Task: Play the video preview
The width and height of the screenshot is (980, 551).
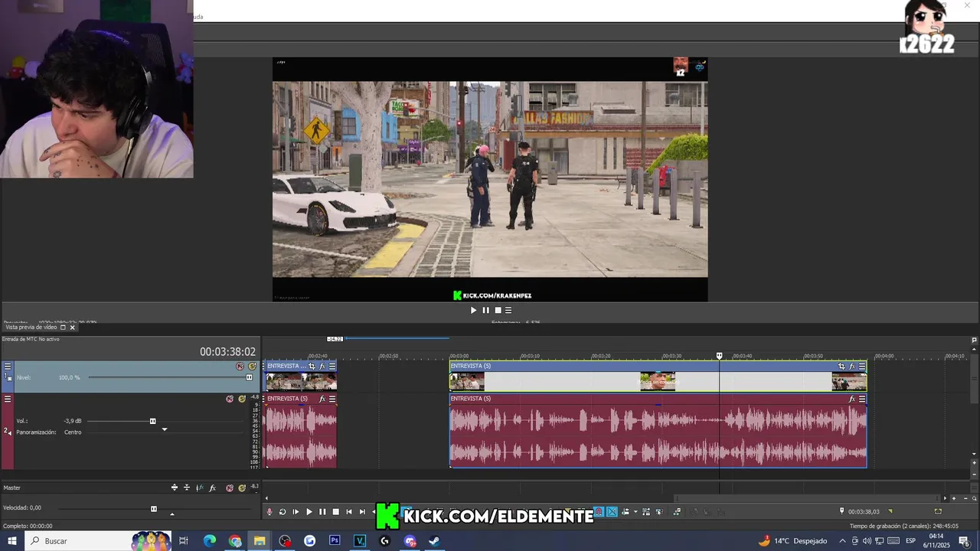Action: [473, 310]
